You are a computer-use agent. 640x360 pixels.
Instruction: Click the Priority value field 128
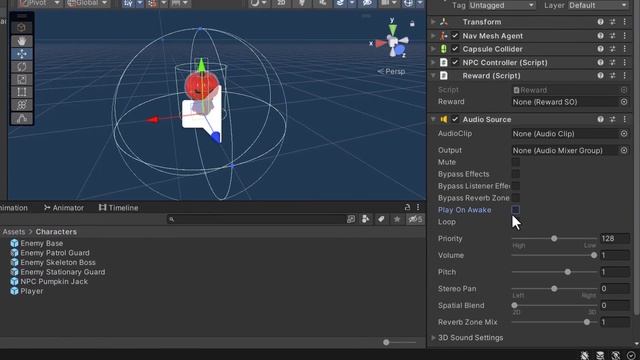point(615,238)
